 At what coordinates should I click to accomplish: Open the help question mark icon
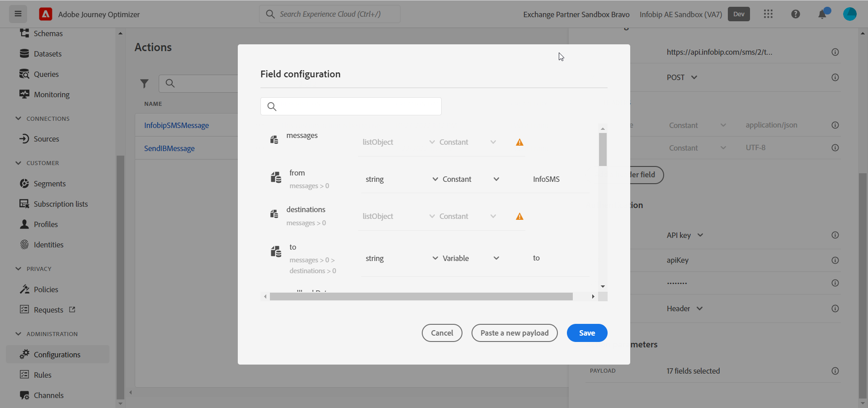(x=796, y=14)
